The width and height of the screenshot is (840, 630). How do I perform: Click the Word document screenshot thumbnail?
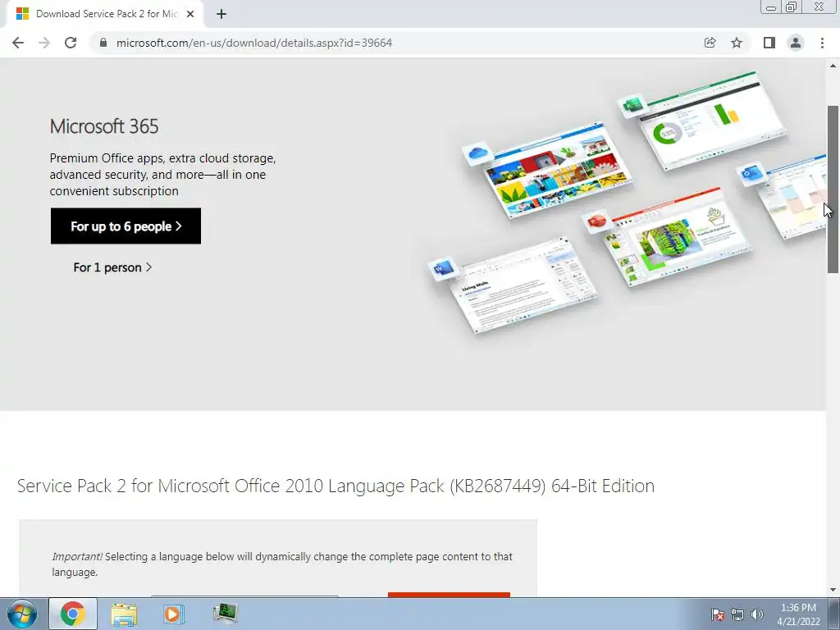pyautogui.click(x=524, y=285)
